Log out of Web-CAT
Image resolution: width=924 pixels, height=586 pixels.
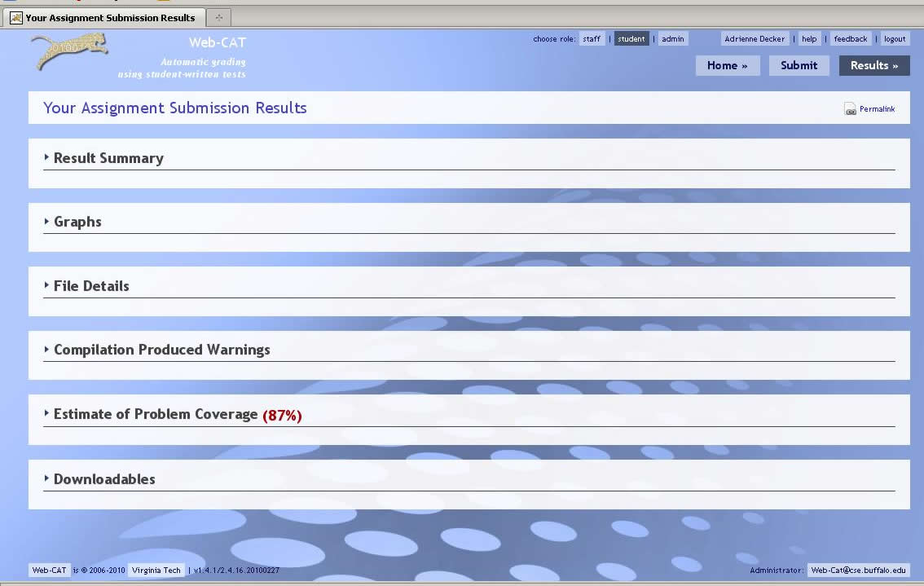coord(894,38)
